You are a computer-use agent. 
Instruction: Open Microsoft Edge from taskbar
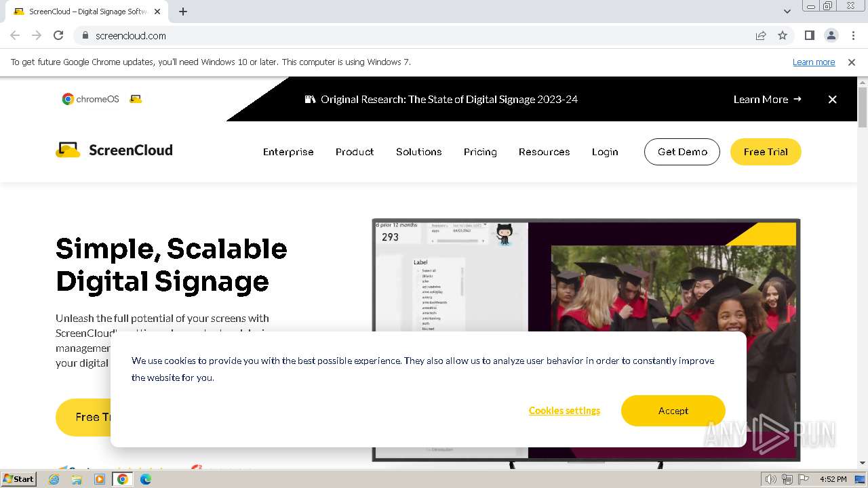(x=146, y=479)
